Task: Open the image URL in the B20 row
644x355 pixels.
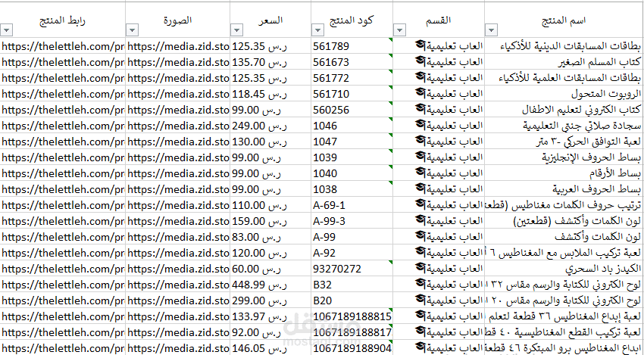Action: tap(178, 301)
